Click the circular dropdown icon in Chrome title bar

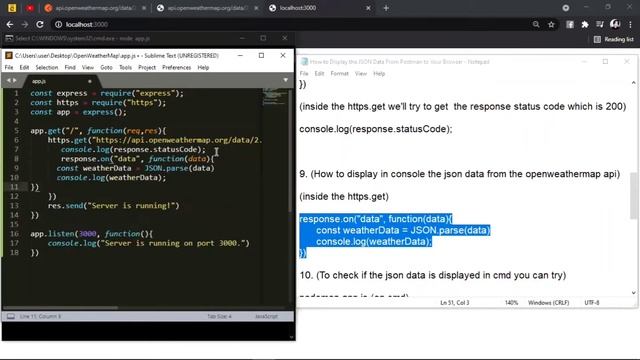[x=566, y=8]
